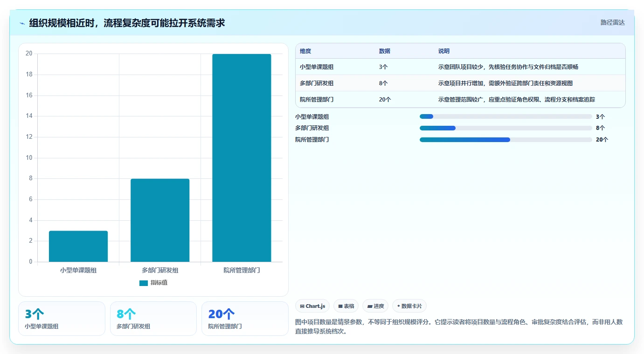Click the y-axis tick label 20
This screenshot has width=644, height=354.
click(x=29, y=54)
